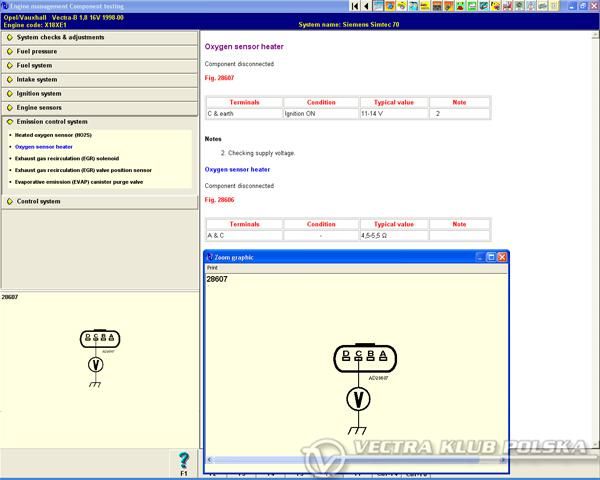Click the main content vertical scrollbar
Viewport: 600px width, 480px height.
pos(595,239)
